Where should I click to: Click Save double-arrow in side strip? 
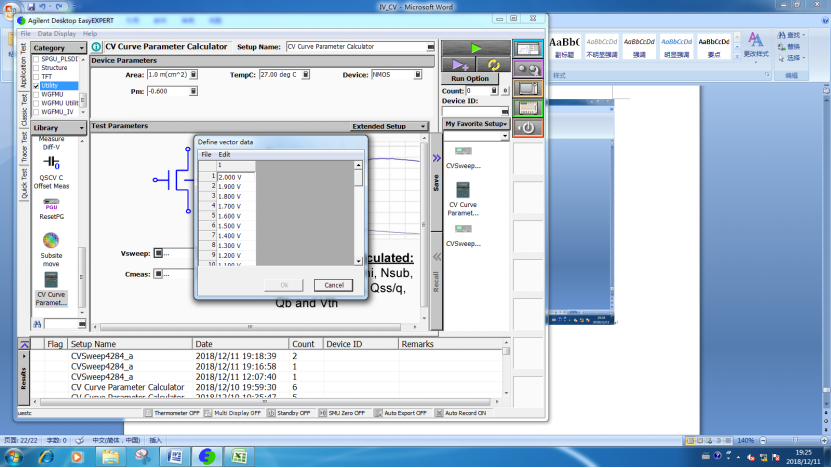point(436,158)
